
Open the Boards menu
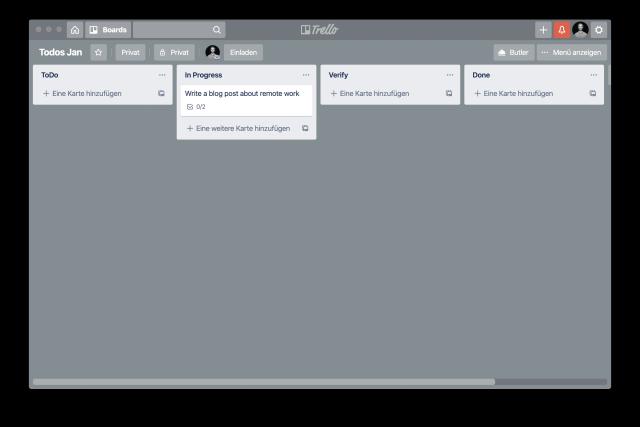coord(108,30)
